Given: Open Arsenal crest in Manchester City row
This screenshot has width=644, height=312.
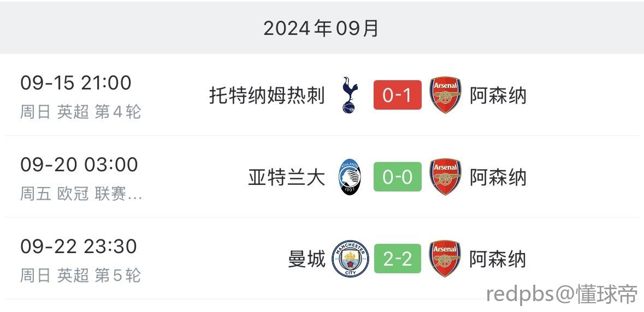Looking at the screenshot, I should [445, 259].
